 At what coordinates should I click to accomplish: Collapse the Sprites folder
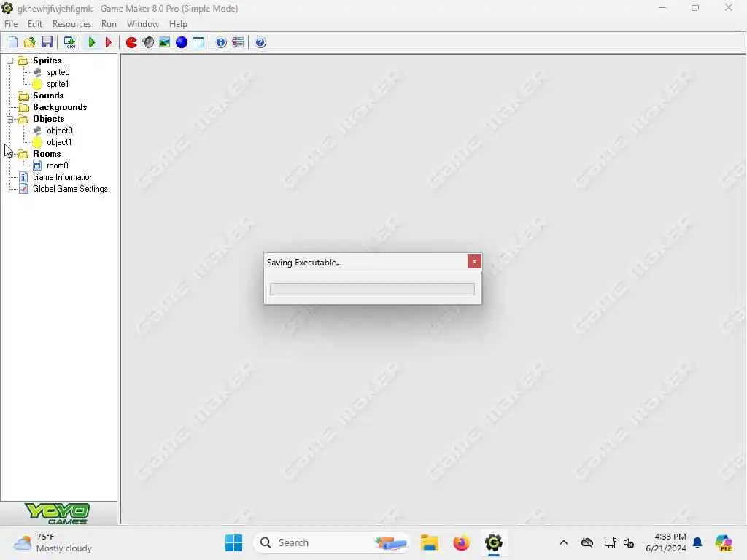[9, 61]
